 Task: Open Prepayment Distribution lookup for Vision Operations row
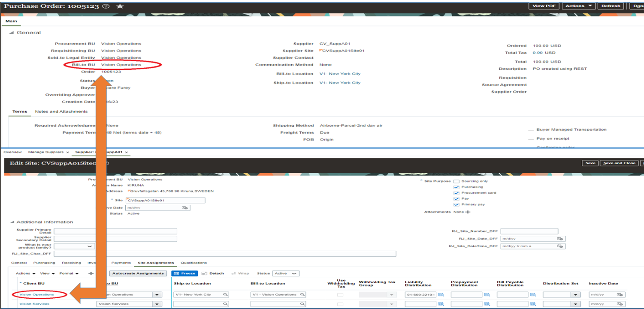click(x=487, y=295)
